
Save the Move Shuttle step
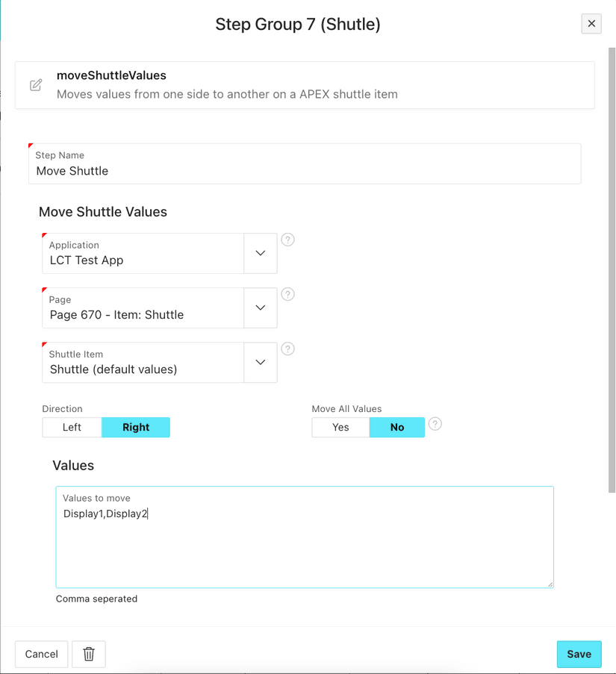coord(579,654)
